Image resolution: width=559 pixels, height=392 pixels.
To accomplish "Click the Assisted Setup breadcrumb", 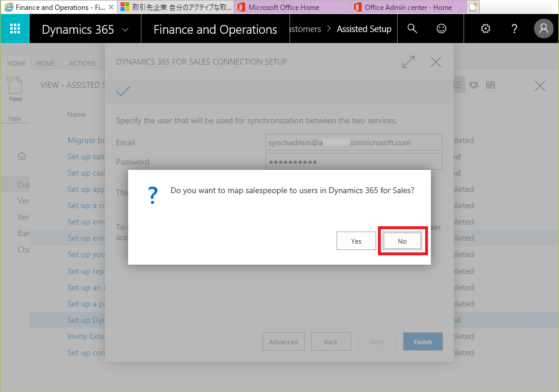I will point(364,29).
